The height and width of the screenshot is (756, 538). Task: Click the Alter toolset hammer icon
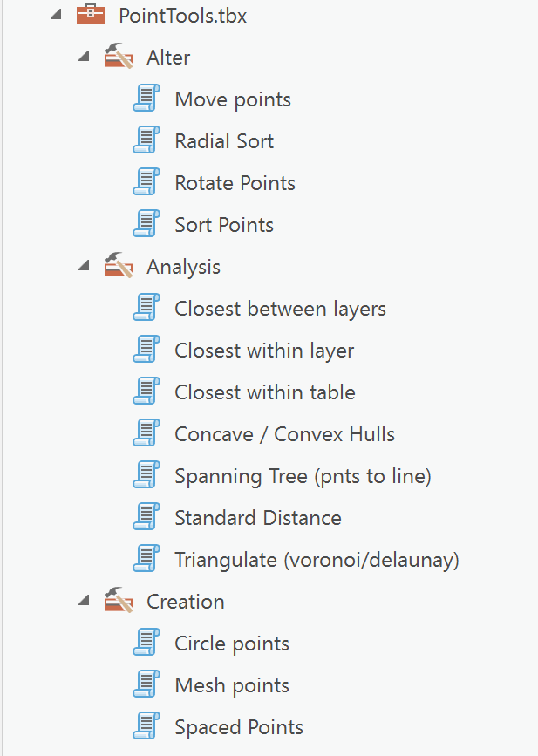click(119, 57)
